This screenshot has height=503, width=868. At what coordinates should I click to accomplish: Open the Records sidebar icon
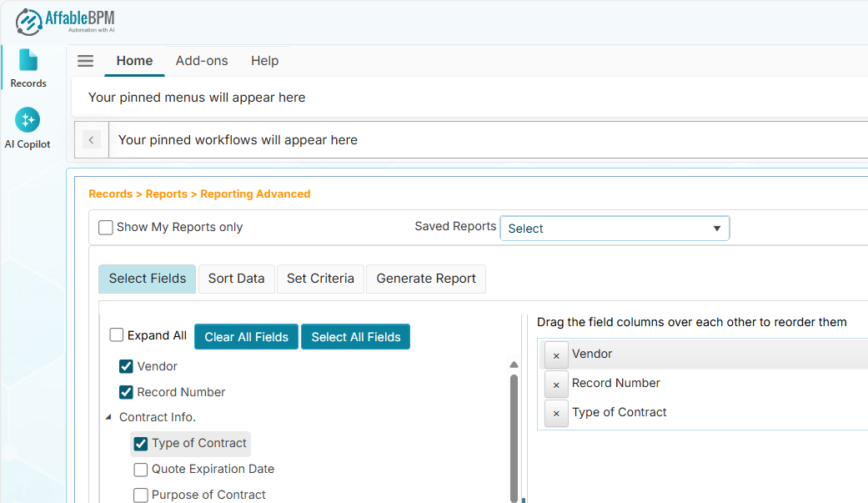[28, 65]
